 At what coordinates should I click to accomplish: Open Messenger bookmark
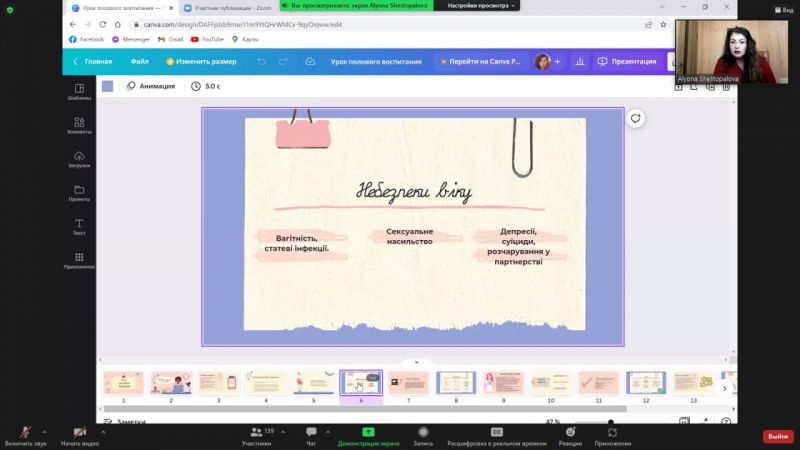(131, 39)
